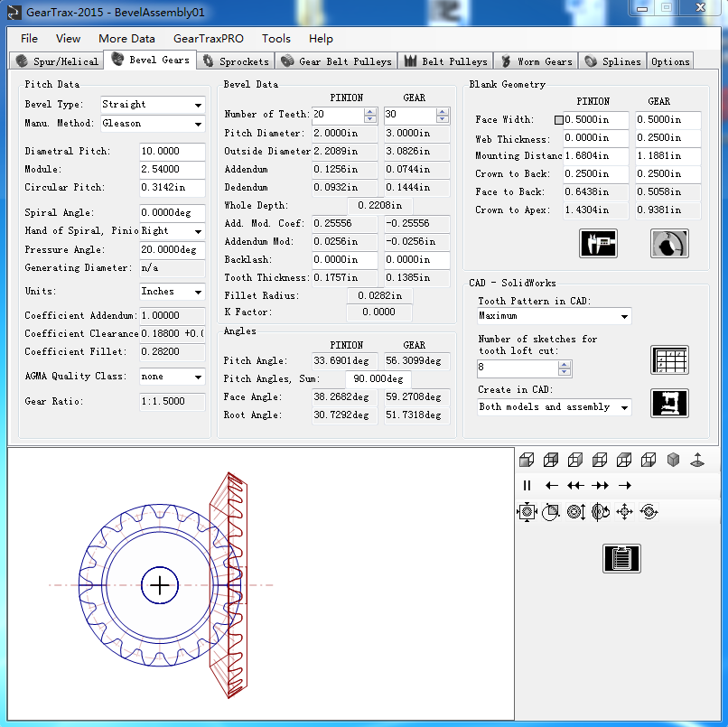This screenshot has height=727, width=728.
Task: Switch to Gear Belt Pulleys tab
Action: [337, 61]
